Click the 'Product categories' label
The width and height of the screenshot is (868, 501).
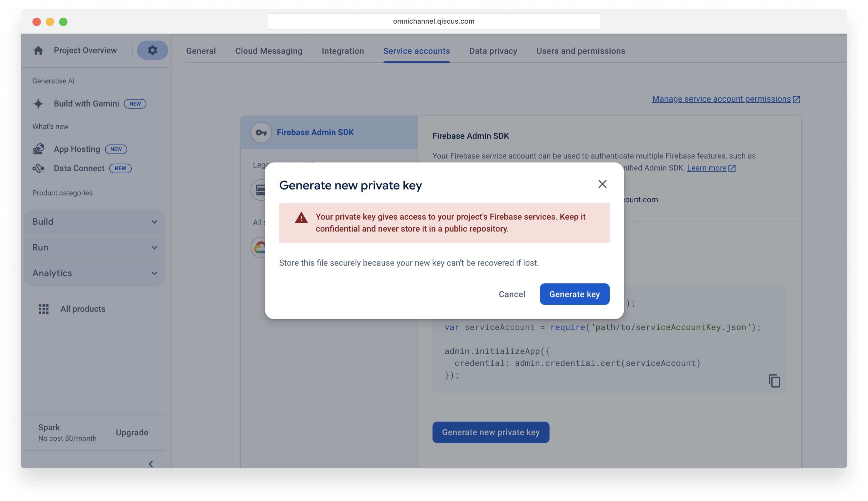pos(62,193)
